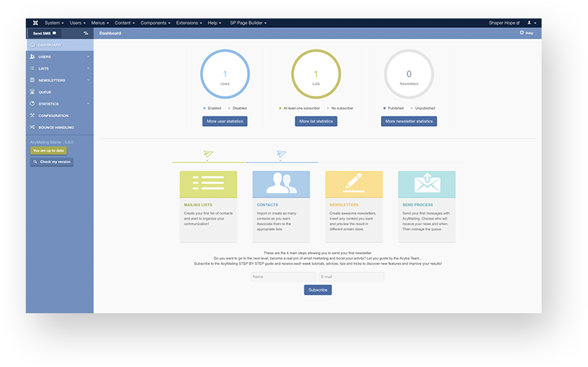Expand the Lists sidebar submenu
588x367 pixels.
[88, 69]
